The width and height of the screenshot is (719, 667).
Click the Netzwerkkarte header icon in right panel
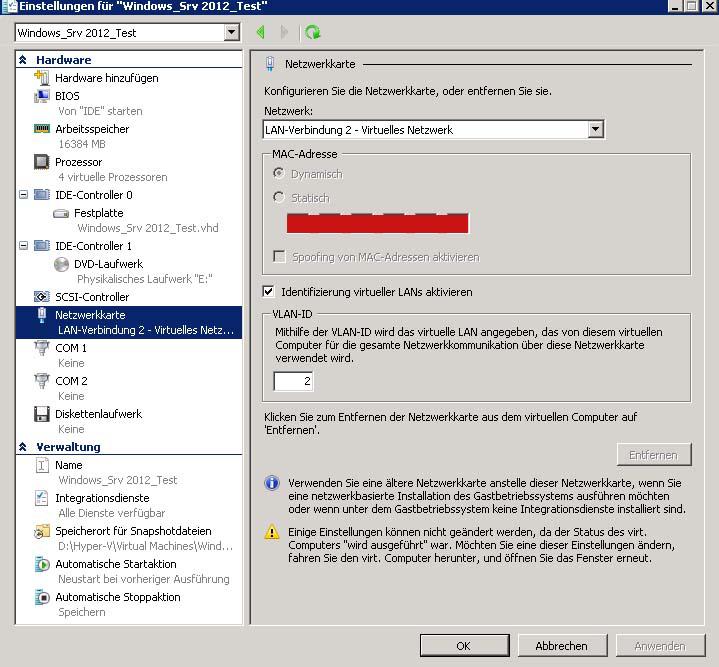point(270,64)
